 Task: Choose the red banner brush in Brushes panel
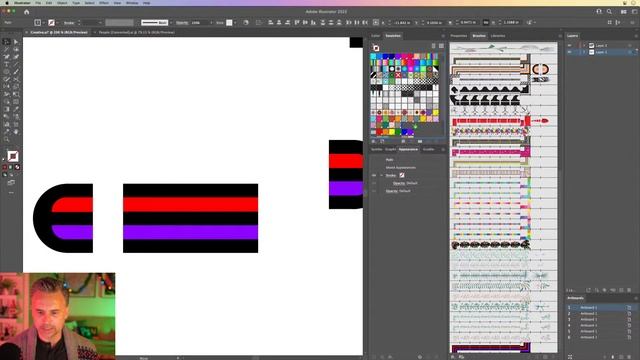500,121
